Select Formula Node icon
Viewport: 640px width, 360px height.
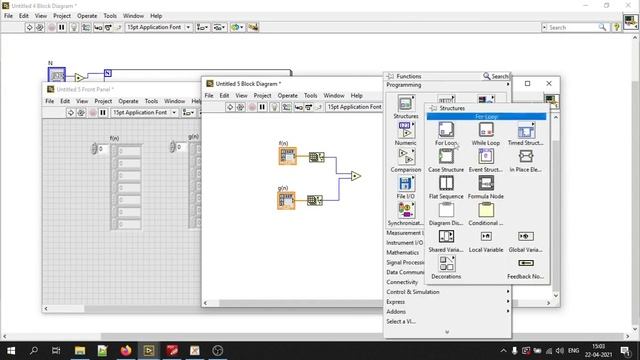click(x=486, y=183)
